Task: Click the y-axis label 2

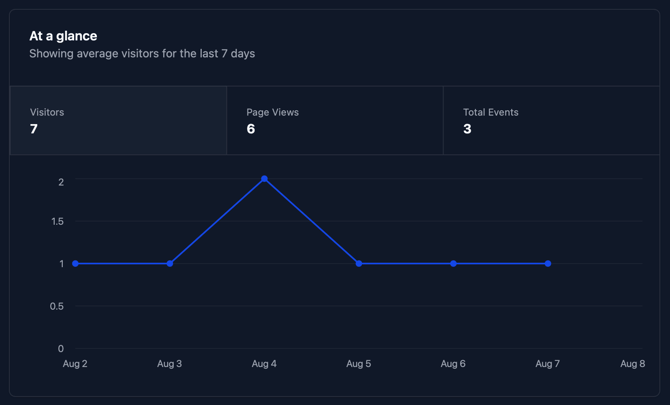Action: tap(61, 182)
